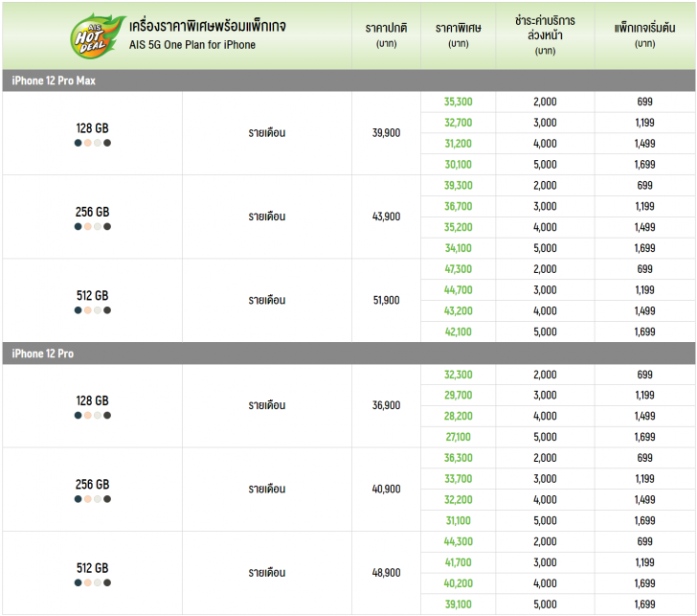The height and width of the screenshot is (616, 697).
Task: Click the '128 GB' label under iPhone 12 Pro Max
Action: 93,128
